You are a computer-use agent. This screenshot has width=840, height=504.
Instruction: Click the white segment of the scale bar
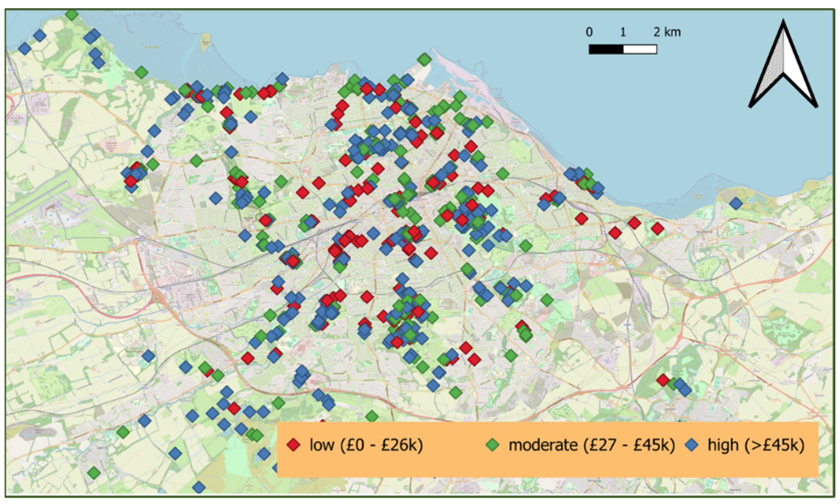tap(640, 49)
